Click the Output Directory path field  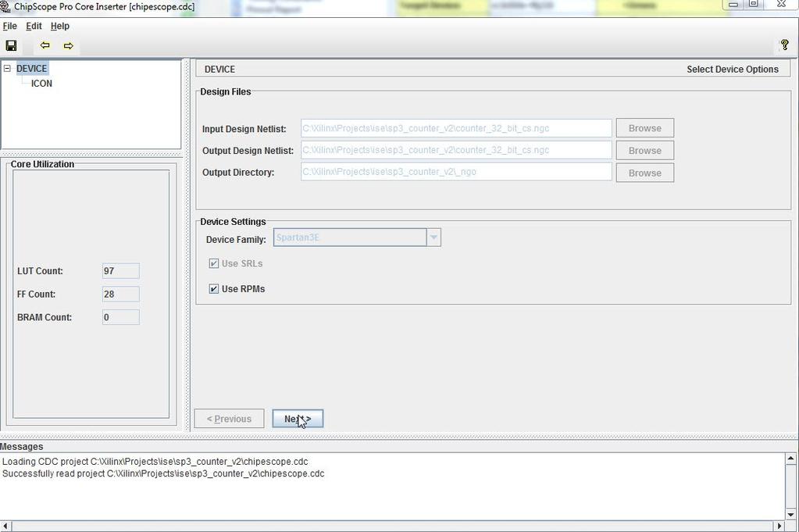tap(456, 172)
